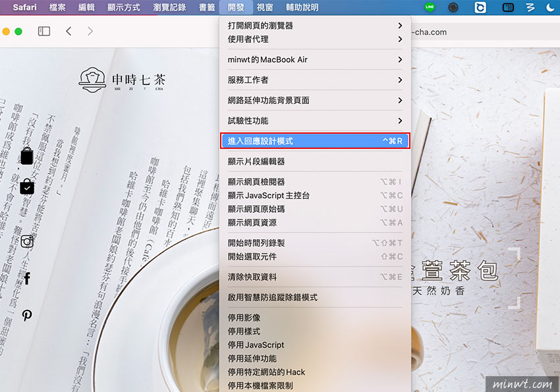Screen dimensions: 560x392
Task: Close the open 開發 menu
Action: [236, 7]
